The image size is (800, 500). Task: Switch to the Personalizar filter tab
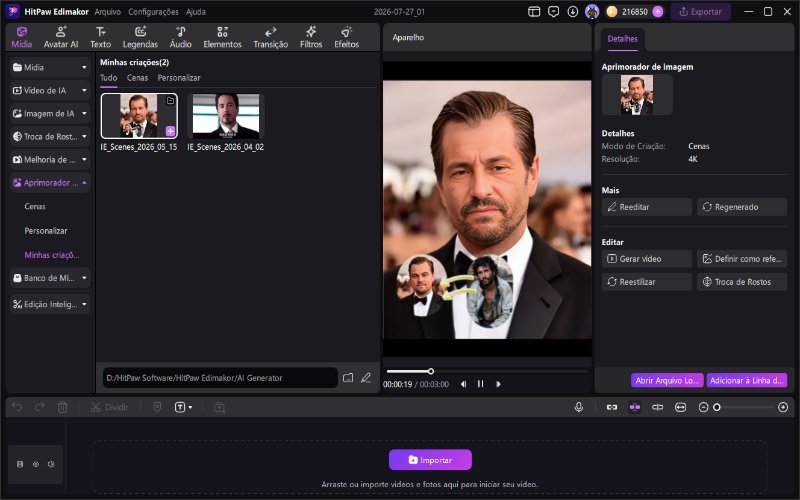tap(179, 78)
